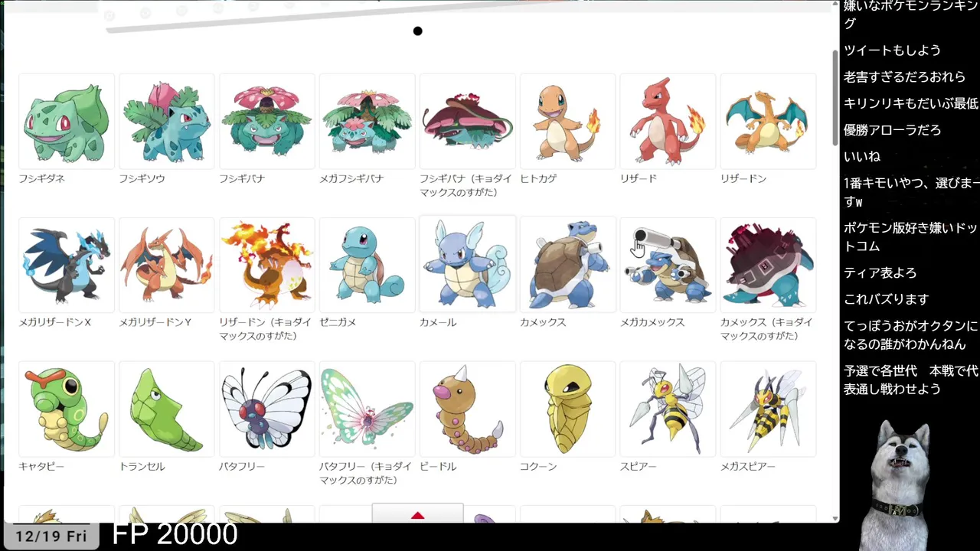Select the コクーン (Kakuna) image

coord(568,409)
